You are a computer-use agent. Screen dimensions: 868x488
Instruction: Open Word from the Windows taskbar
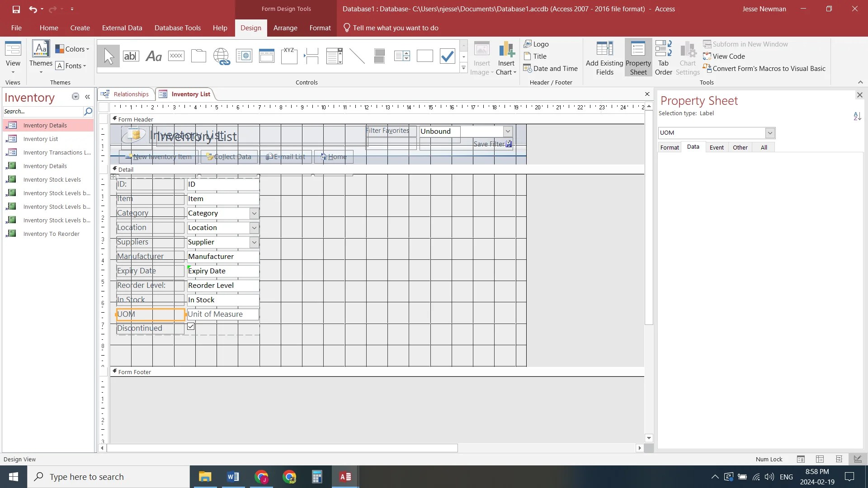[233, 477]
